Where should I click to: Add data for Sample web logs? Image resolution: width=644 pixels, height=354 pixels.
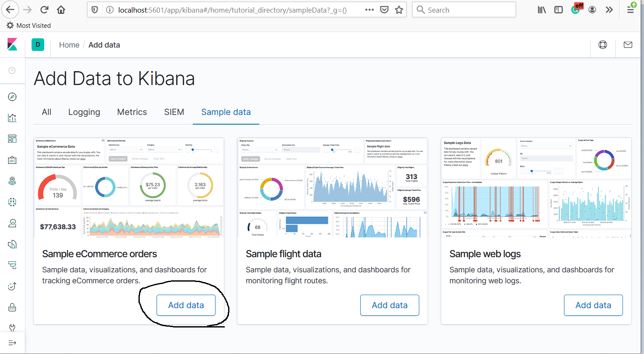[593, 305]
